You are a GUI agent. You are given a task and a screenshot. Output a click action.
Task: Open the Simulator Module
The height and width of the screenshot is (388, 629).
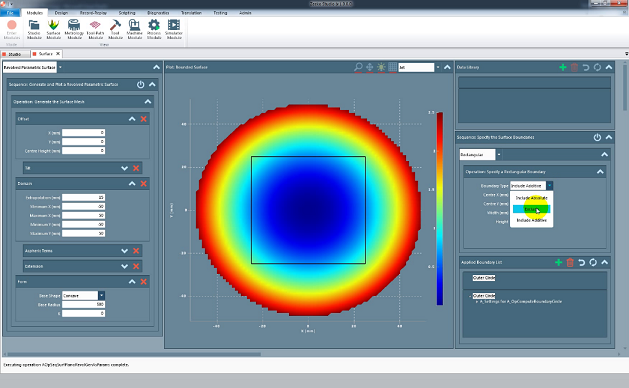point(174,29)
